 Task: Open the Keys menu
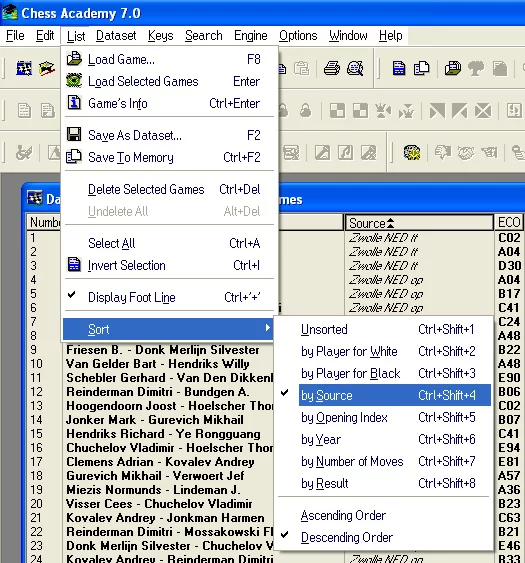[x=161, y=36]
